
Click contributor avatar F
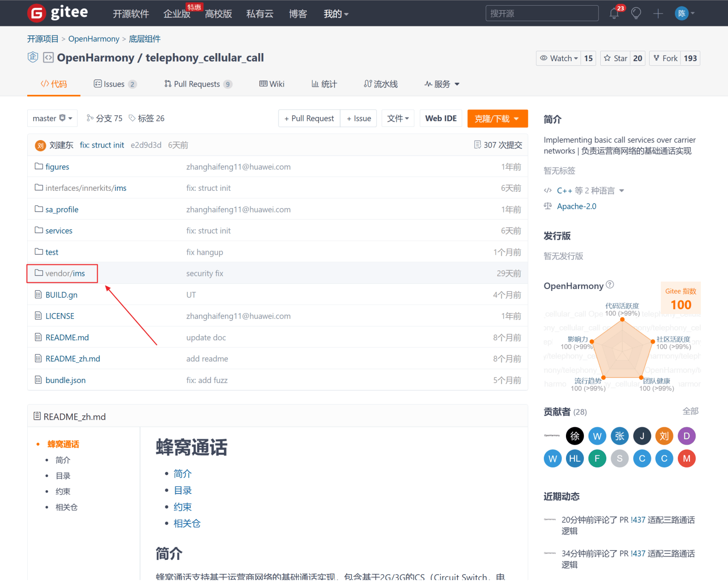(597, 458)
